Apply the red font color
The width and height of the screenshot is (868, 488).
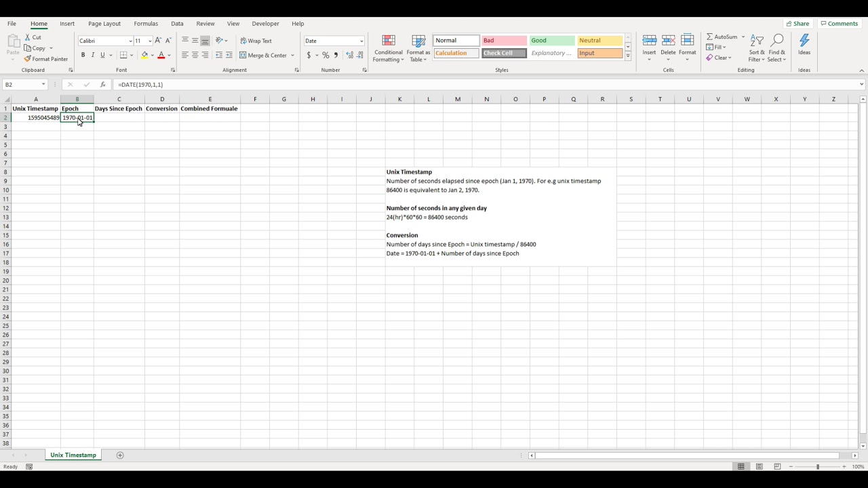161,55
